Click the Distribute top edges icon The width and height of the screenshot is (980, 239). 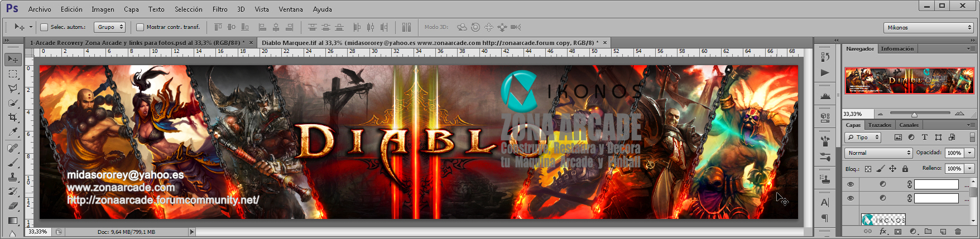click(313, 27)
